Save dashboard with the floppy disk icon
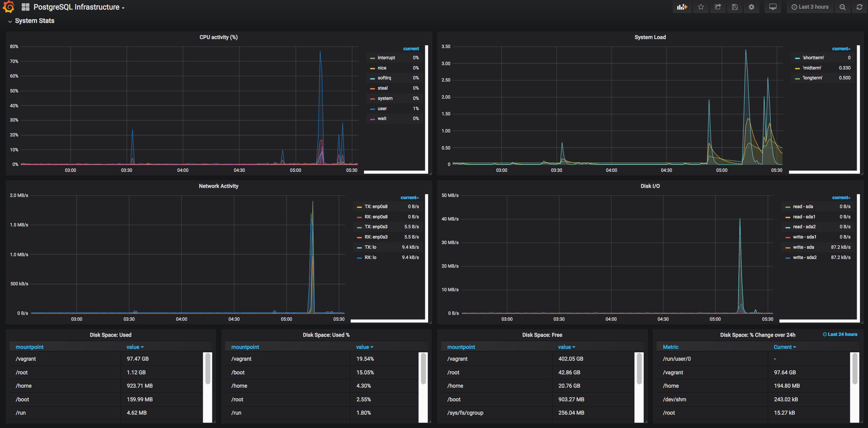This screenshot has height=428, width=868. pos(735,7)
